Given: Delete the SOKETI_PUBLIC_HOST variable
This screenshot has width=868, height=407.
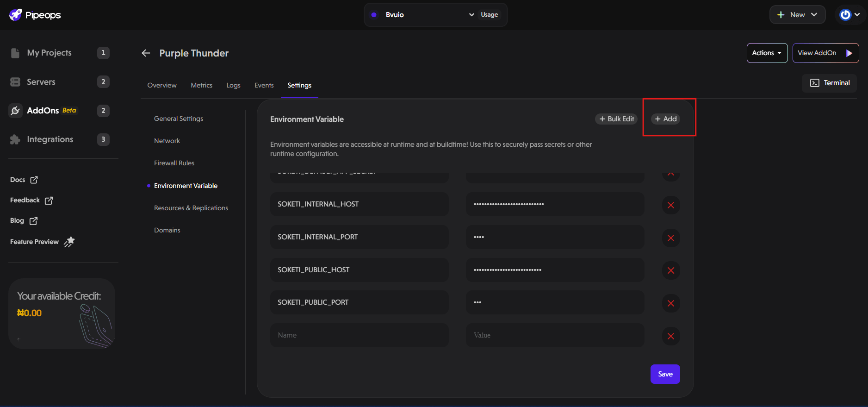Looking at the screenshot, I should [671, 270].
